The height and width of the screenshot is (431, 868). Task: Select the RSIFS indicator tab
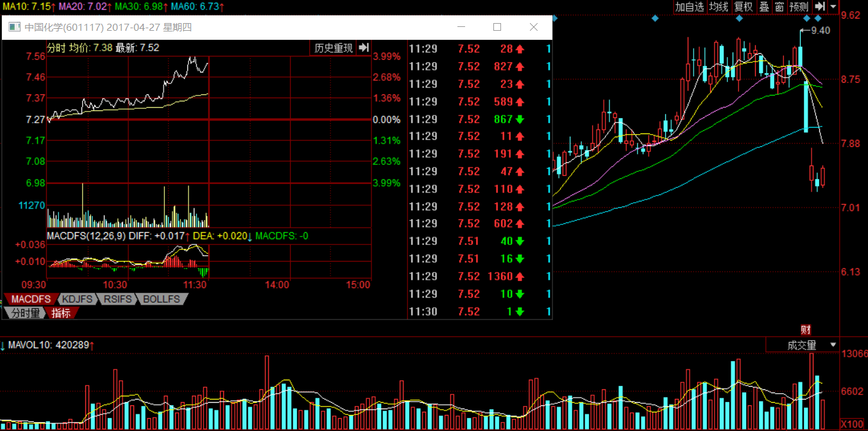(118, 299)
